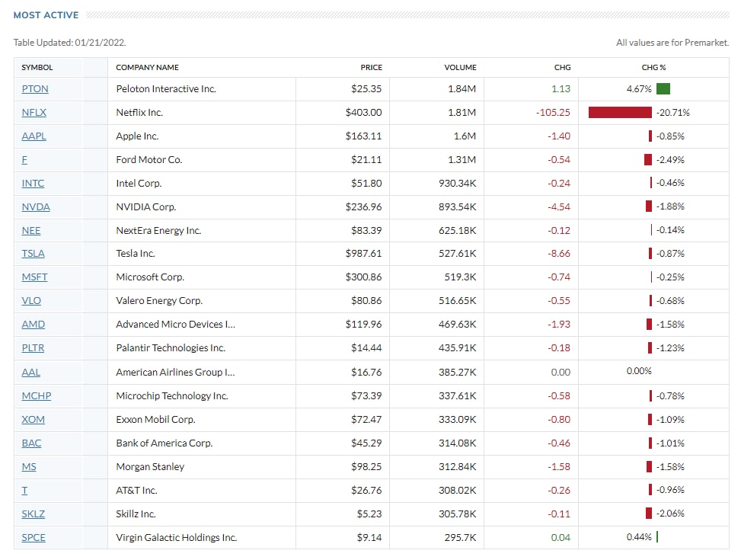Click the CHG column header
The height and width of the screenshot is (560, 741).
coord(562,68)
